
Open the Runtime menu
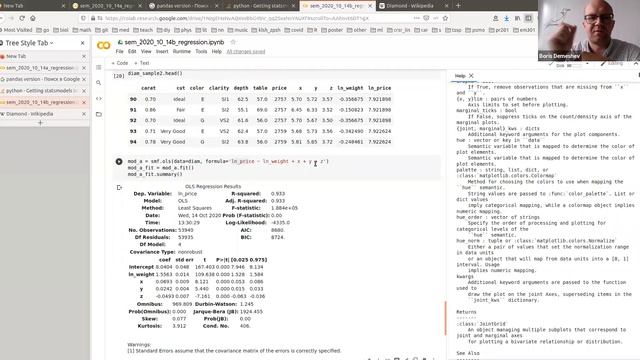[182, 51]
